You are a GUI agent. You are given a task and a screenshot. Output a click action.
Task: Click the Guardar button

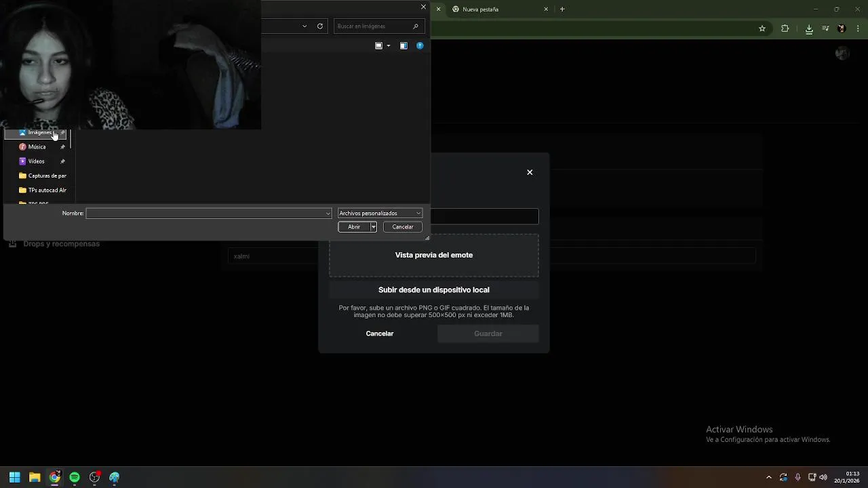pos(488,333)
